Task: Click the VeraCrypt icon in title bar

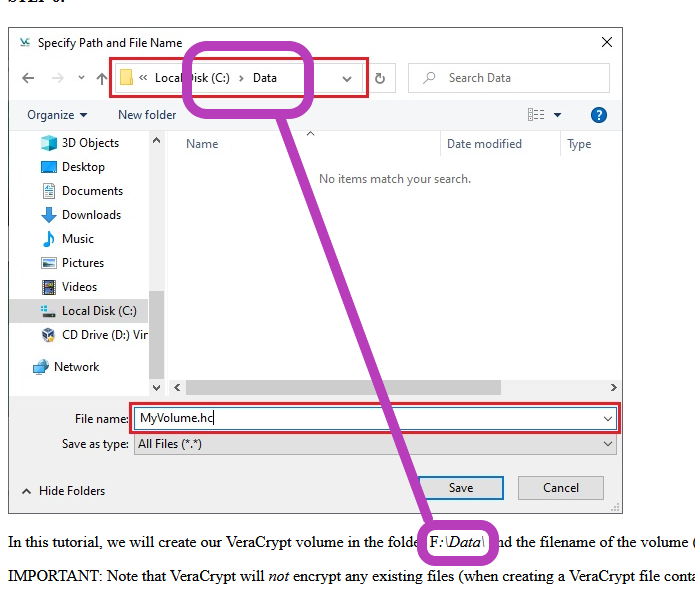Action: click(24, 43)
